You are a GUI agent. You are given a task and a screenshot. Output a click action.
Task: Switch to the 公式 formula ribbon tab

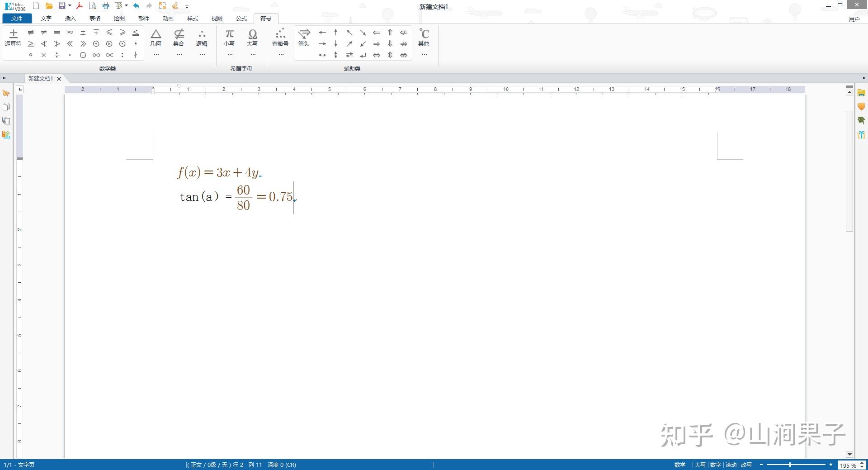point(241,19)
